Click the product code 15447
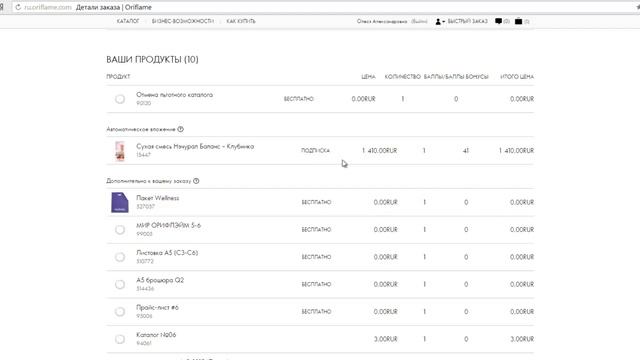Viewport: 640px width, 360px height. click(143, 155)
